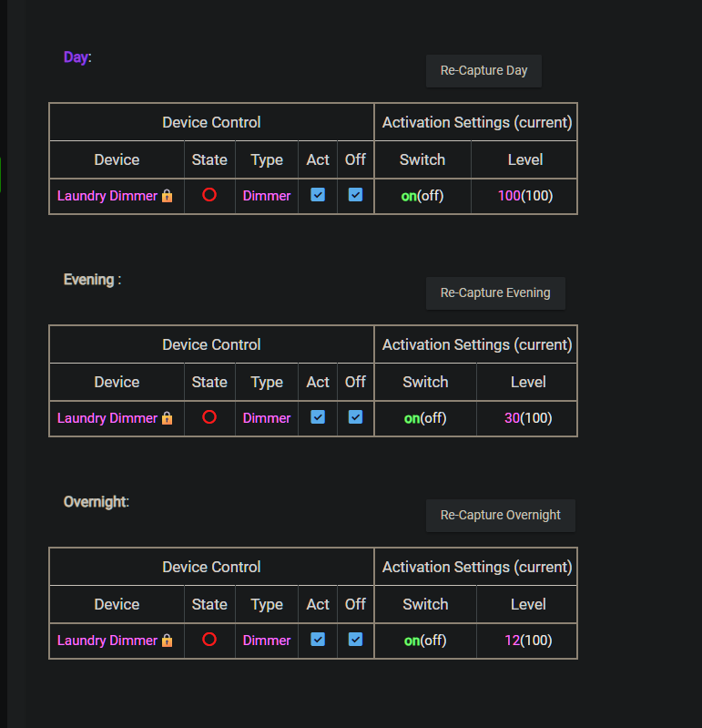Viewport: 702px width, 728px height.
Task: Click Level column header in Overnight table
Action: coord(528,604)
